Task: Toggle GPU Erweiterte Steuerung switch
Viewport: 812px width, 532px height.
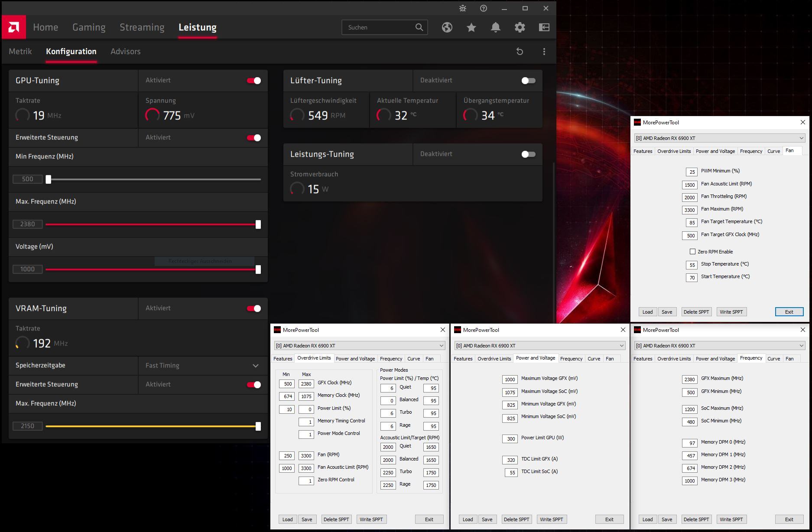Action: coord(254,138)
